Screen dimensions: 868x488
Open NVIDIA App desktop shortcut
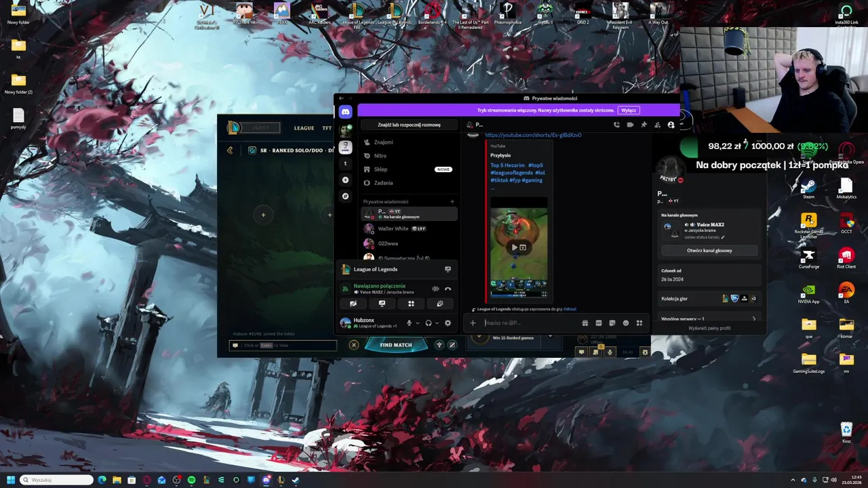coord(808,293)
